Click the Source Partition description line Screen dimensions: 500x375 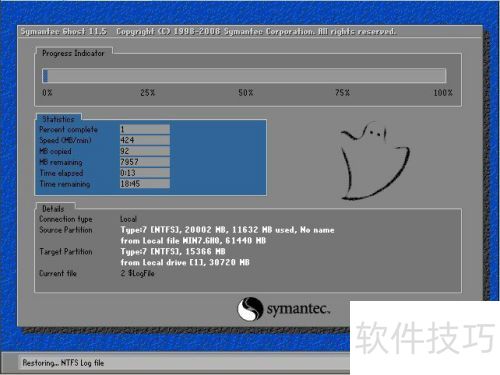(x=227, y=230)
